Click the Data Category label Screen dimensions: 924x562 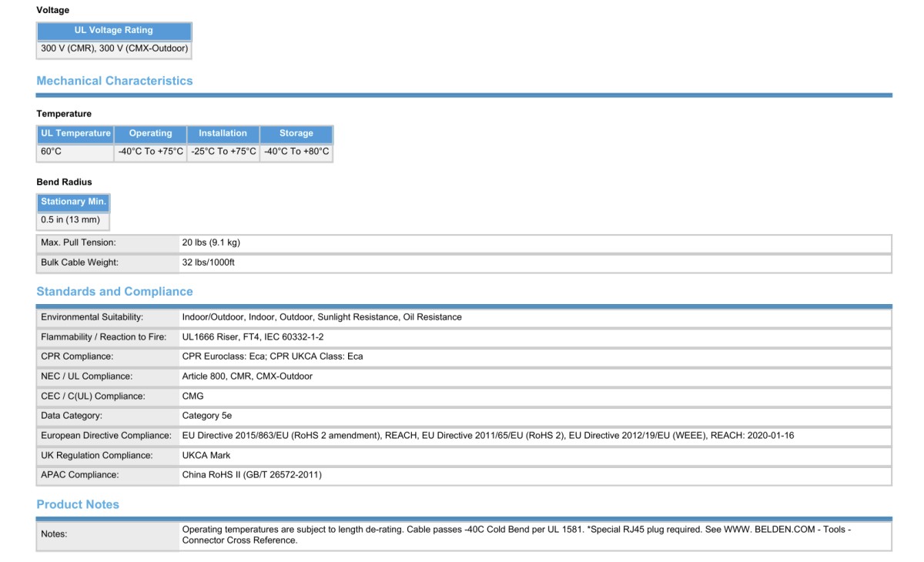pos(72,416)
